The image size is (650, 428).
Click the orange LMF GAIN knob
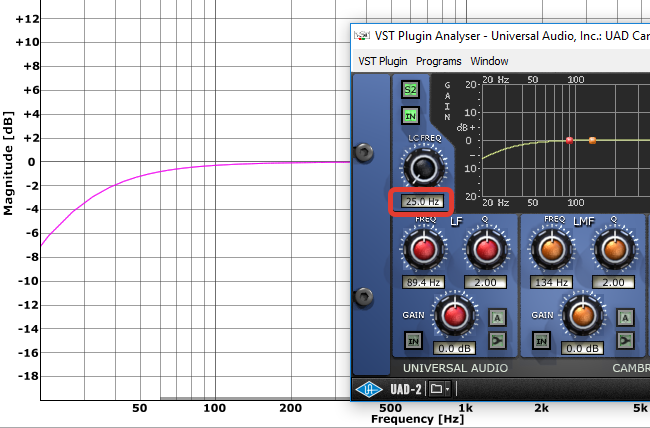point(582,315)
